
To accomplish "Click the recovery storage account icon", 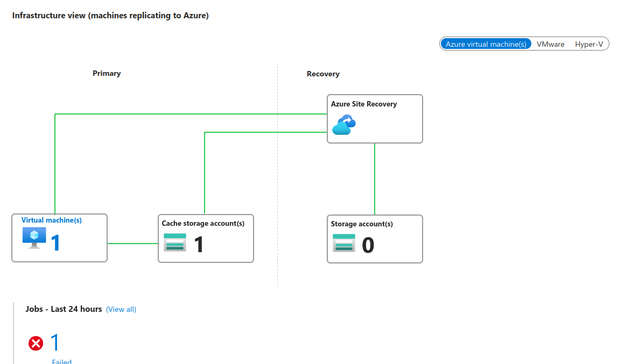I will 344,243.
